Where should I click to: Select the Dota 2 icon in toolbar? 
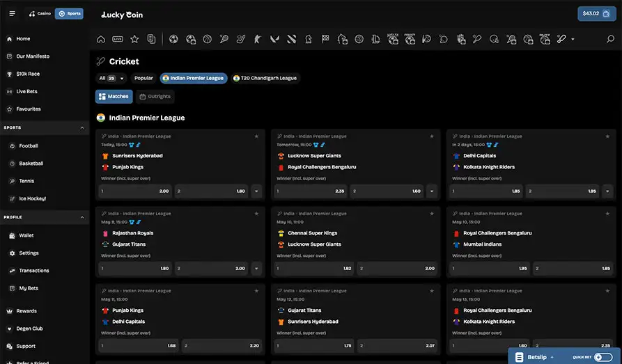(x=292, y=39)
